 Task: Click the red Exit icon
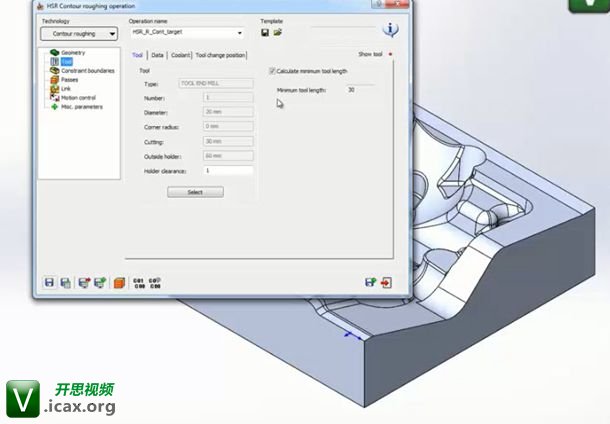point(386,282)
